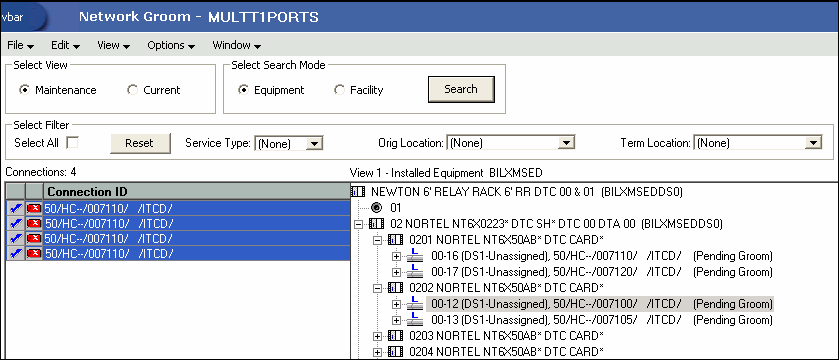
Task: Expand the 00-13 port node
Action: tap(396, 320)
